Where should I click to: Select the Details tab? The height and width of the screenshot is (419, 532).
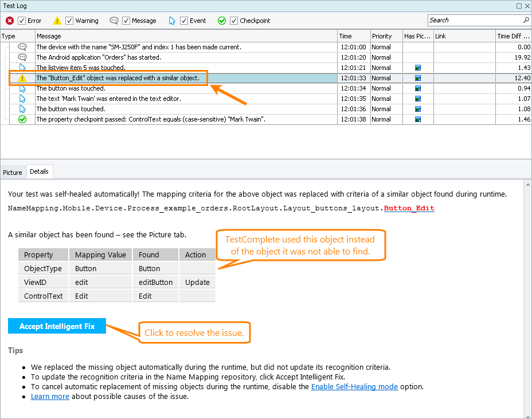tap(39, 171)
